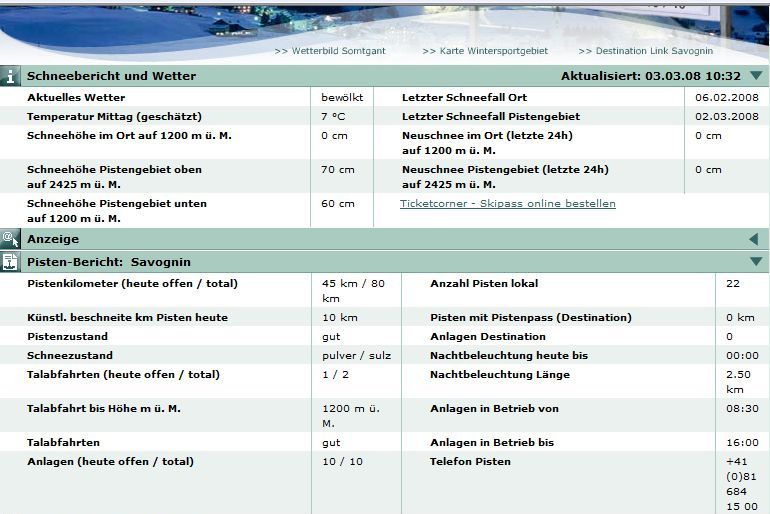Image resolution: width=770 pixels, height=514 pixels.
Task: Click the Pisten-Bericht report icon
Action: pyautogui.click(x=10, y=262)
